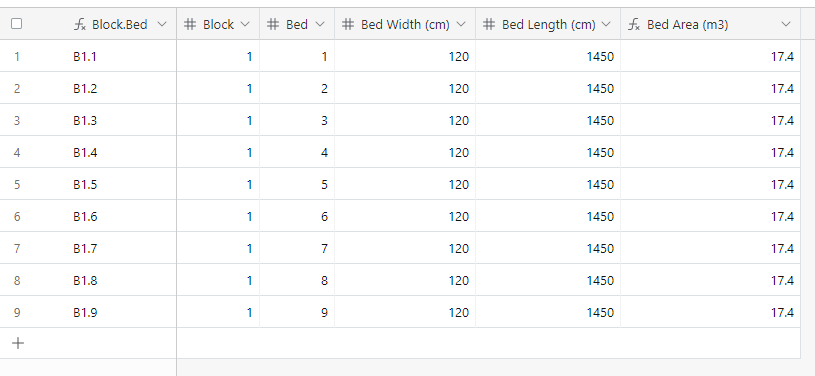Image resolution: width=815 pixels, height=376 pixels.
Task: Click Bed Length cell of row B1.2
Action: (548, 88)
